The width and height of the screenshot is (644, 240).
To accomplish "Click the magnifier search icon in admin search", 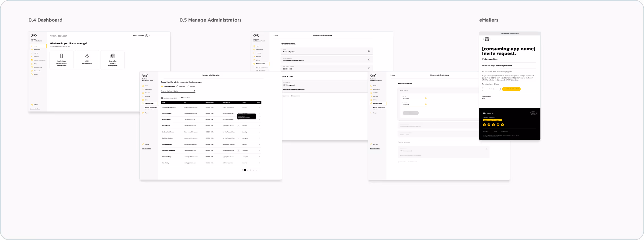I will [195, 91].
